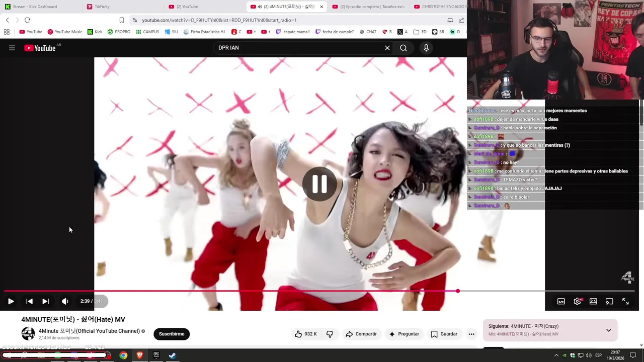Screen dimensions: 644x362
Task: Skip to the next video
Action: coord(45,301)
